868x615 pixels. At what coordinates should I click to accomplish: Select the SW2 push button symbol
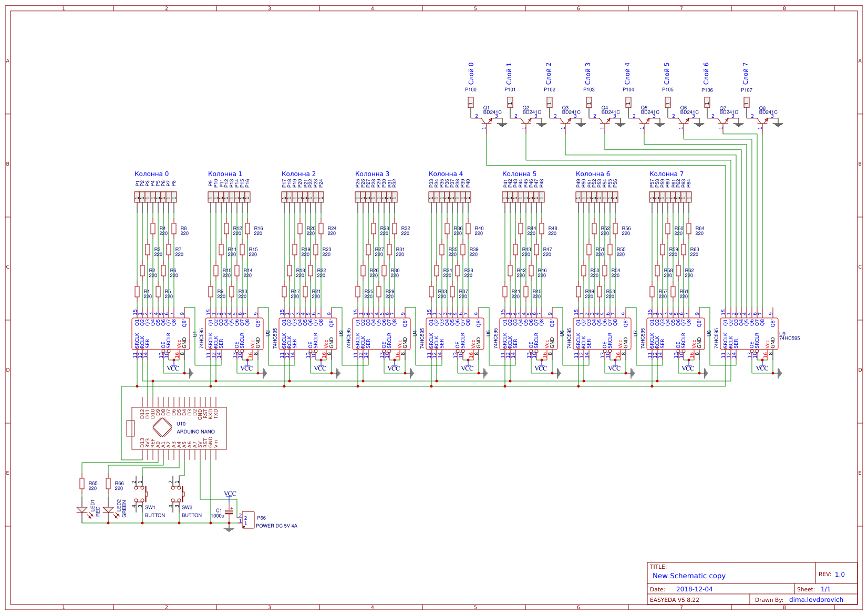click(x=178, y=494)
